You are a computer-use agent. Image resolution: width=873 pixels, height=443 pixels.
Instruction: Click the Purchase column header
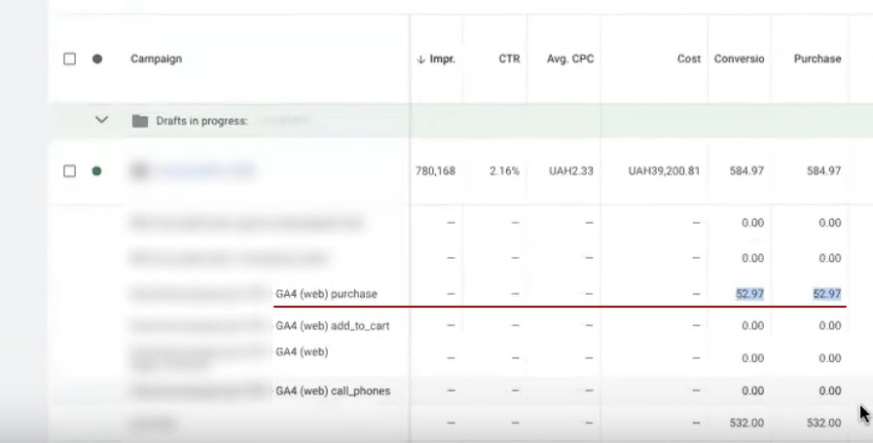(x=817, y=59)
